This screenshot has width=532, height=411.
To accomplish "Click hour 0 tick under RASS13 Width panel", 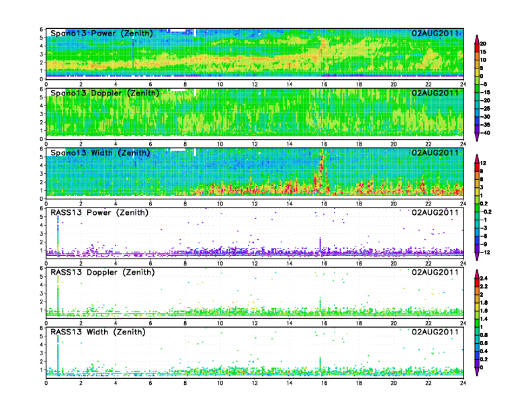I will (x=46, y=383).
